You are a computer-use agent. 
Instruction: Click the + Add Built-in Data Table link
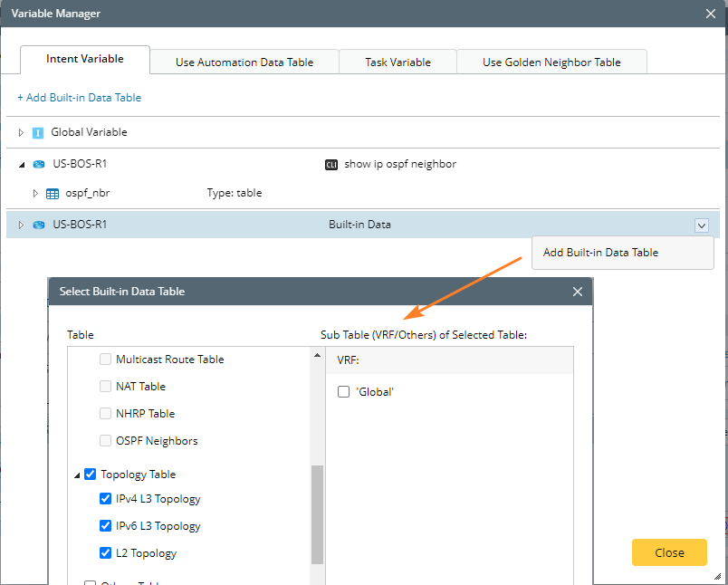[x=79, y=97]
